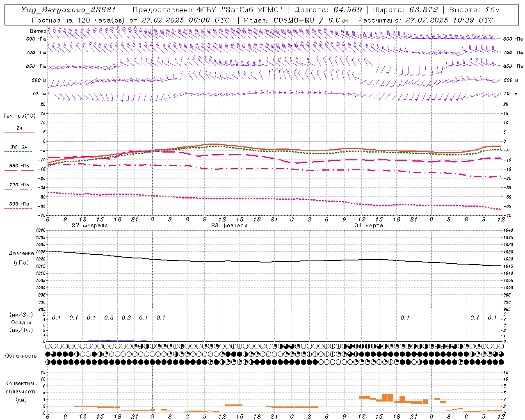Click the dashed line sample under Td 2м

[x=19, y=152]
